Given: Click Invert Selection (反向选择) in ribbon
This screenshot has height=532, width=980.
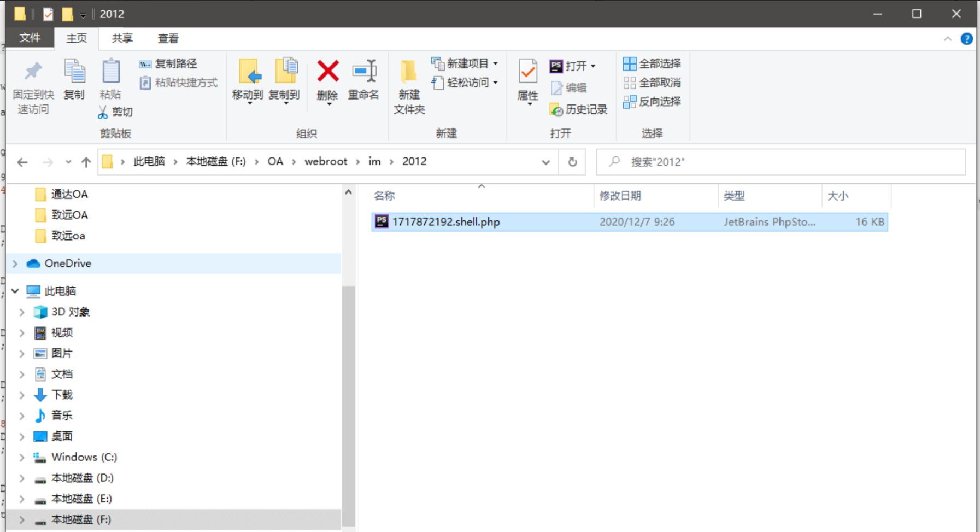Looking at the screenshot, I should tap(652, 102).
